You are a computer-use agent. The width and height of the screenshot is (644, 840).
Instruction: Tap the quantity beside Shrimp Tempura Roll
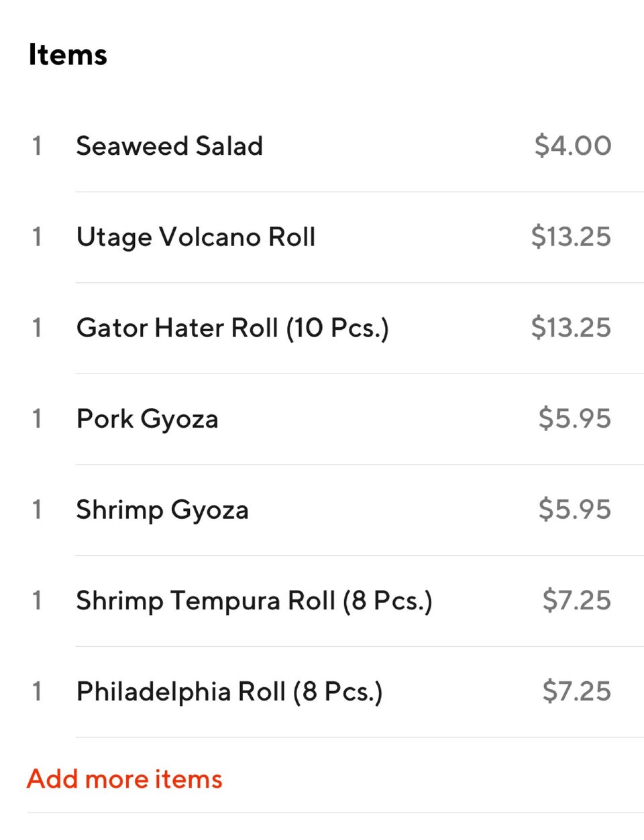click(x=37, y=601)
